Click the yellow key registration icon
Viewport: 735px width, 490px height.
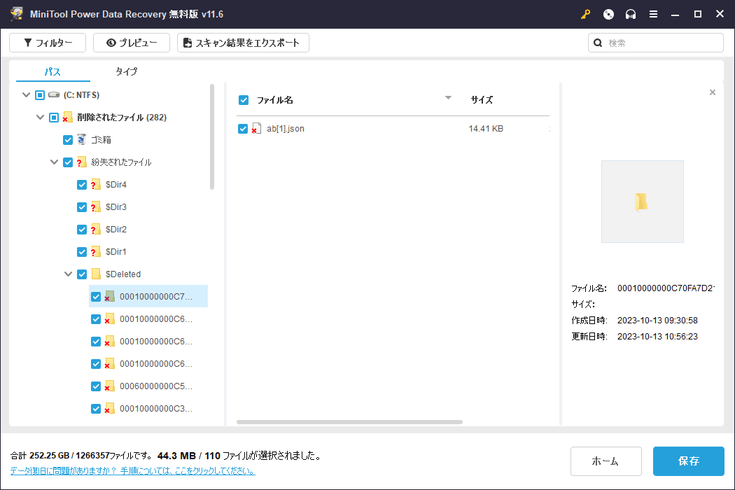click(586, 15)
